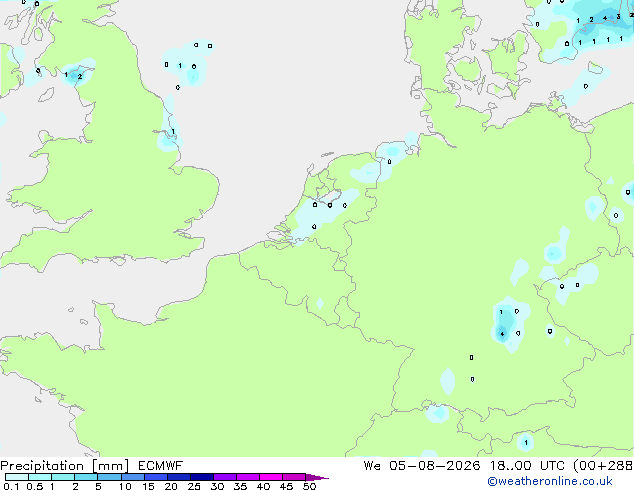Select the lightest 0.1–0.5 mm legend swatch
This screenshot has height=490, width=634.
[x=17, y=477]
